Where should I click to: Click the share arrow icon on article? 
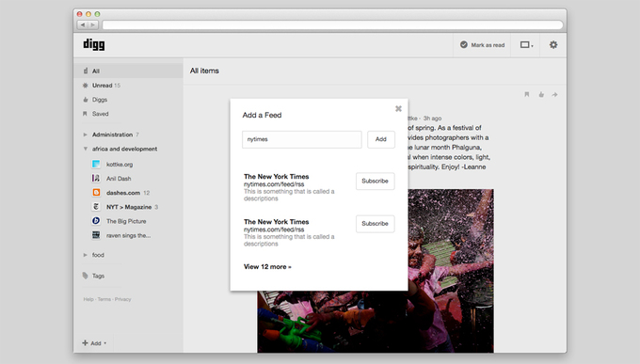point(554,95)
